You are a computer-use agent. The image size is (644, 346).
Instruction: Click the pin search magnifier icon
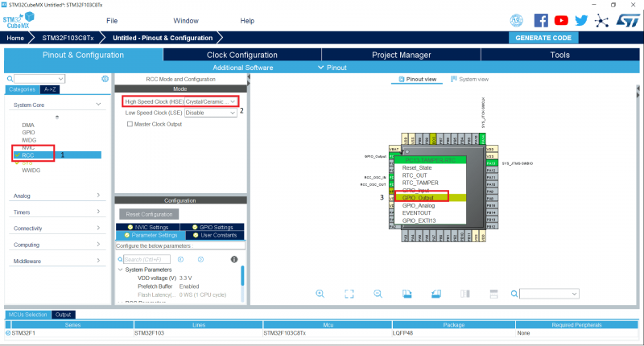pyautogui.click(x=514, y=294)
